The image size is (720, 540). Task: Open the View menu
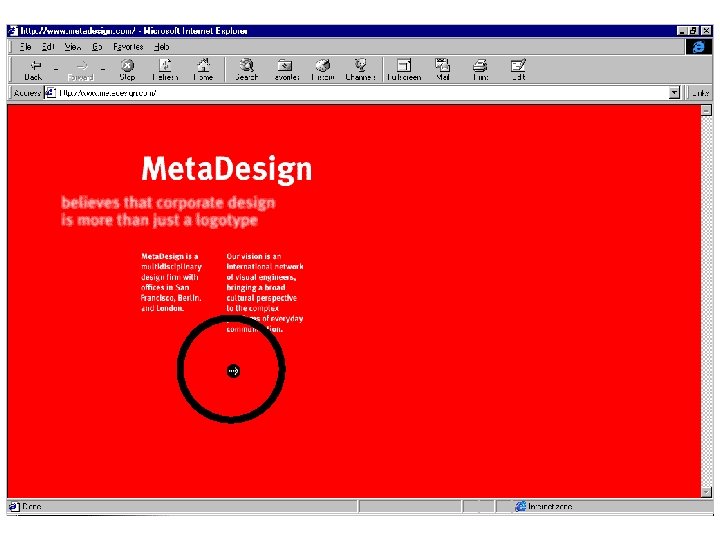pos(73,47)
